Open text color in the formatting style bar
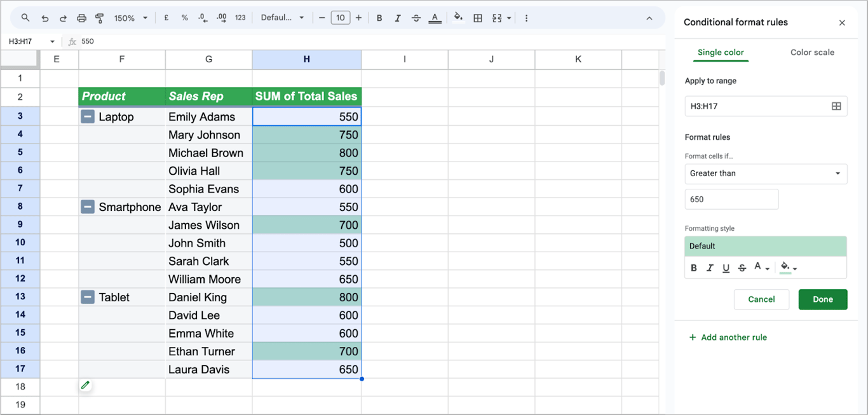868x415 pixels. [x=761, y=268]
